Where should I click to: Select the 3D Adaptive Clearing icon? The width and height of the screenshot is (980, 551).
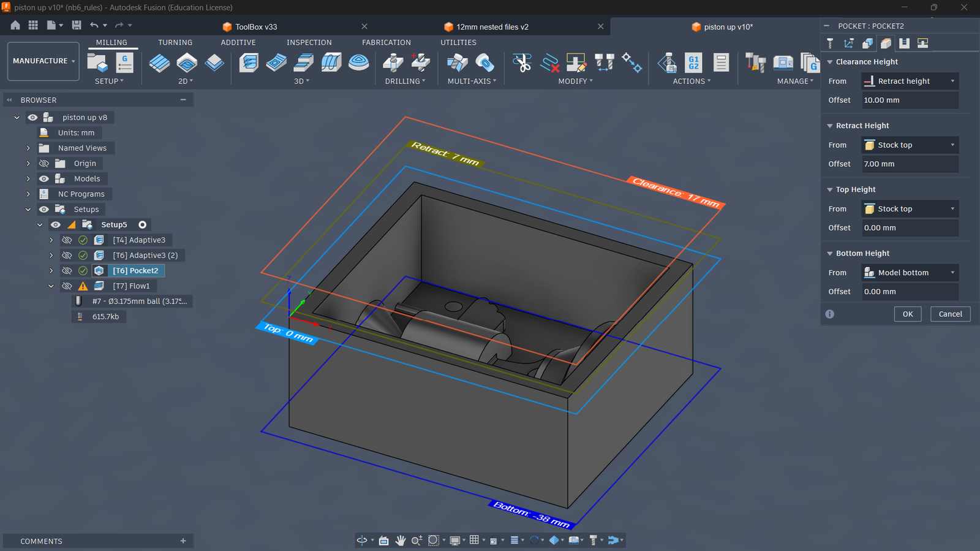tap(249, 63)
